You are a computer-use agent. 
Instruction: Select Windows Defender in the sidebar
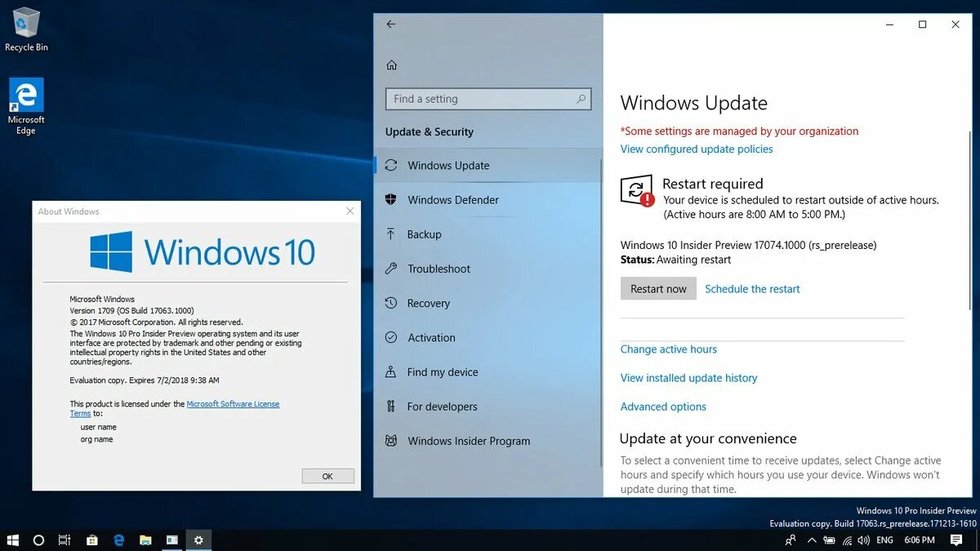pyautogui.click(x=488, y=199)
